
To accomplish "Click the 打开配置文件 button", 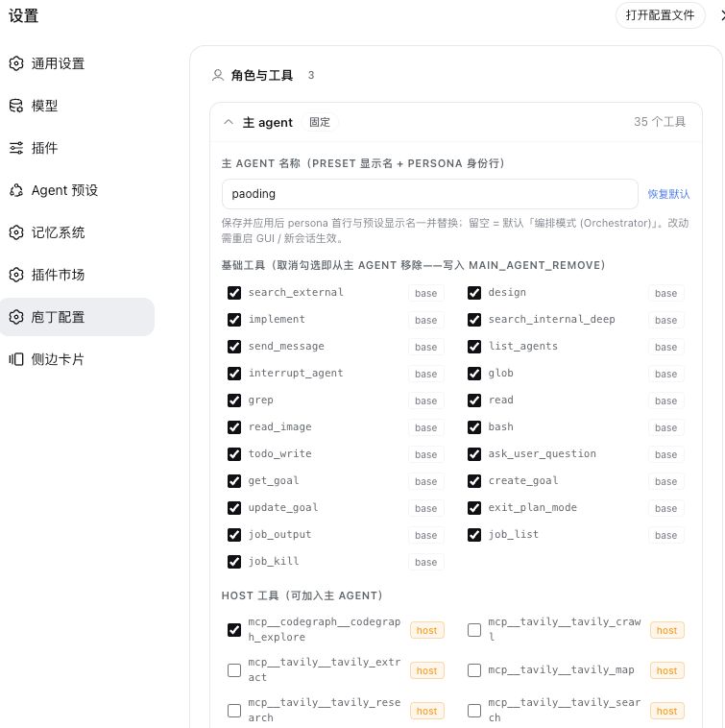I will (x=660, y=15).
